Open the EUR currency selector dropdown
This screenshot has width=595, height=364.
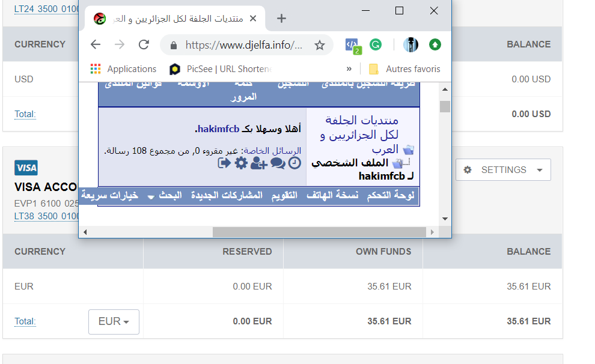(x=114, y=321)
